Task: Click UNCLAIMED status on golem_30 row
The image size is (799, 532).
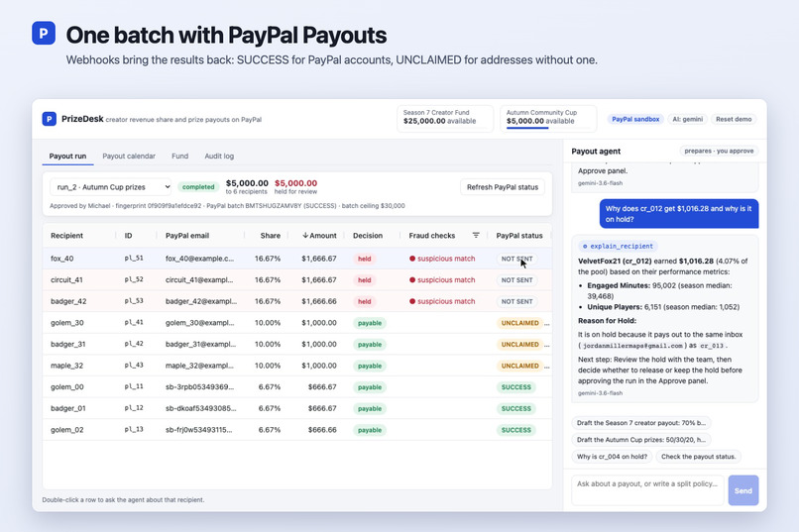Action: click(519, 323)
